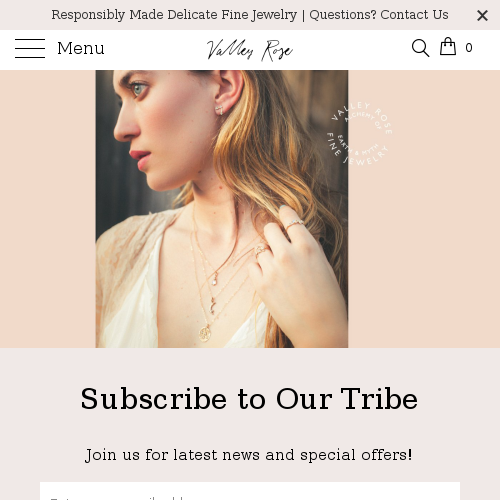This screenshot has height=500, width=500.
Task: Click the crescent moon necklace charm in photo
Action: (212, 306)
